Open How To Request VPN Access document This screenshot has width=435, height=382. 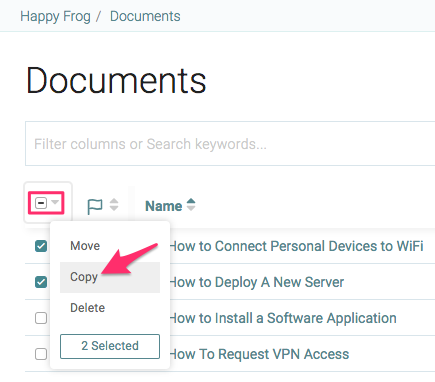259,354
